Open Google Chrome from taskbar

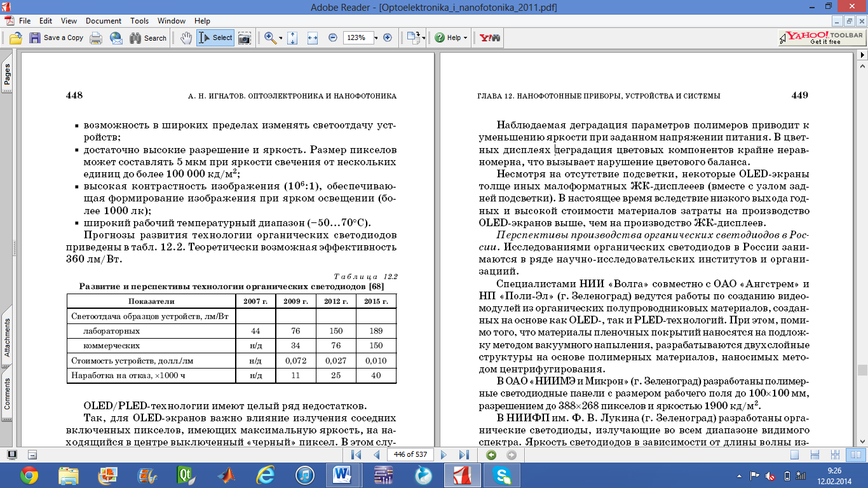[x=29, y=475]
